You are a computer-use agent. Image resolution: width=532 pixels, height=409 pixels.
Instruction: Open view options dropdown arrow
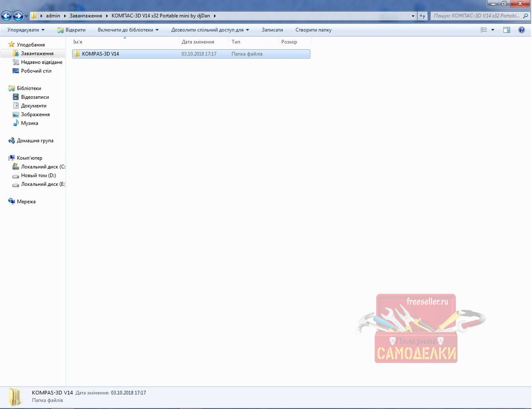click(493, 30)
